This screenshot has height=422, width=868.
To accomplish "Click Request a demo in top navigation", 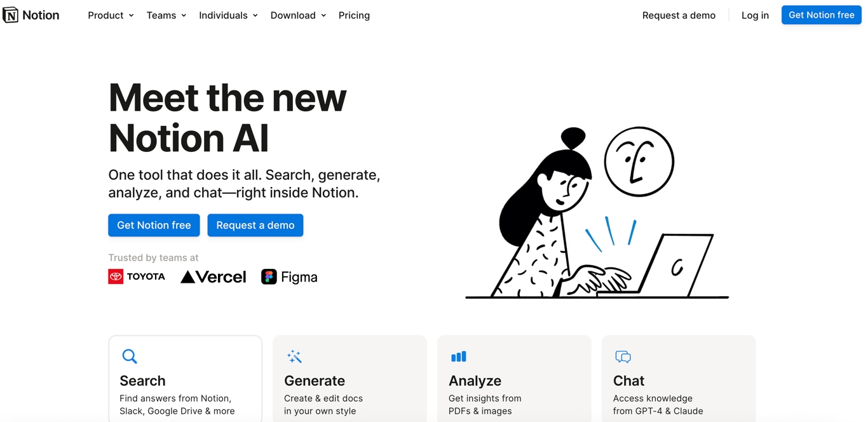I will coord(679,15).
